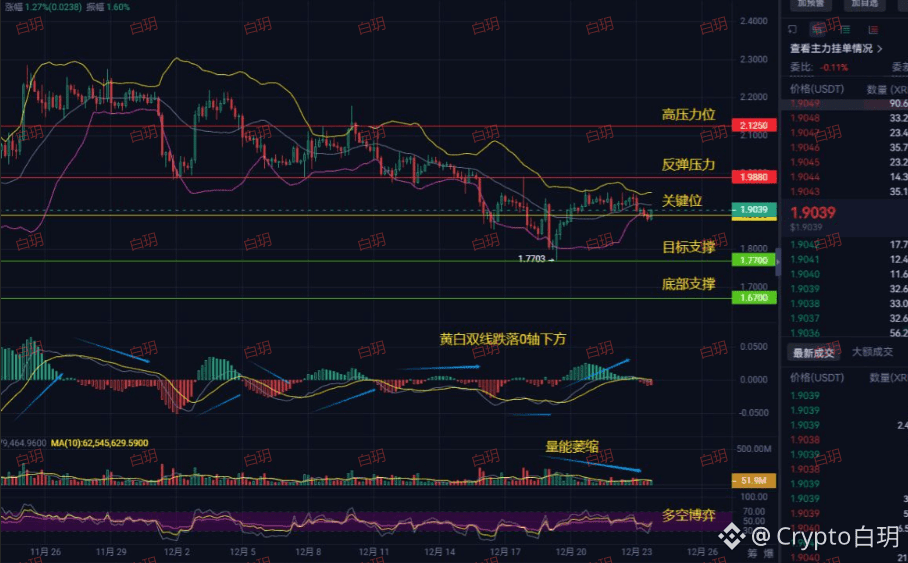Click the 2.3000 label on price axis

[x=754, y=59]
